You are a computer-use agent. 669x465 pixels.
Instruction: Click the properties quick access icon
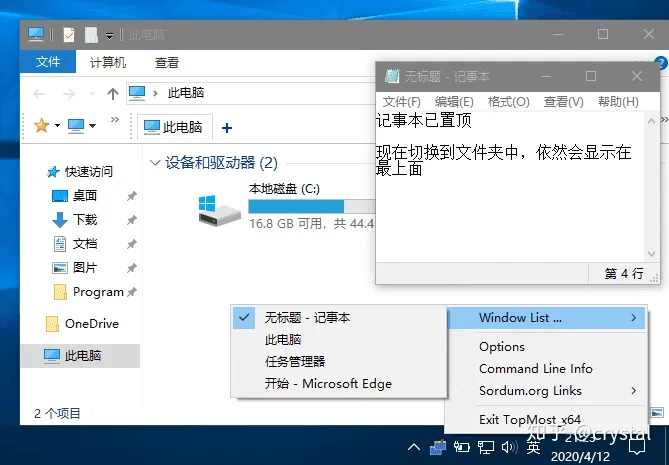point(69,35)
